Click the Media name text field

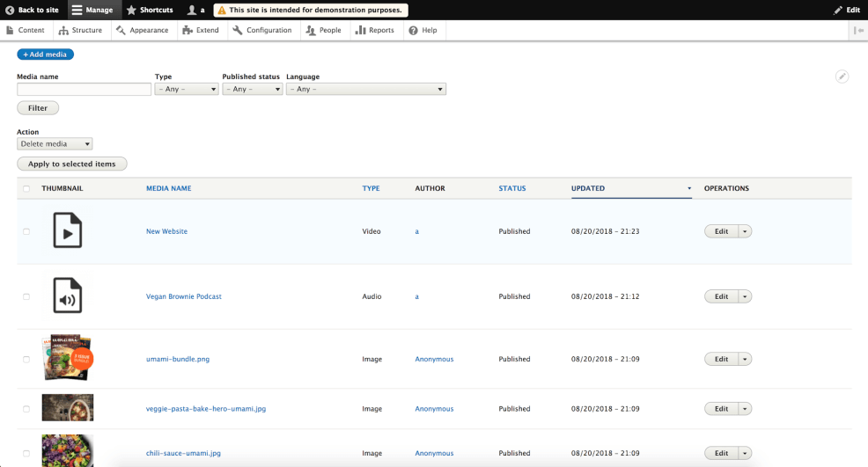coord(84,89)
